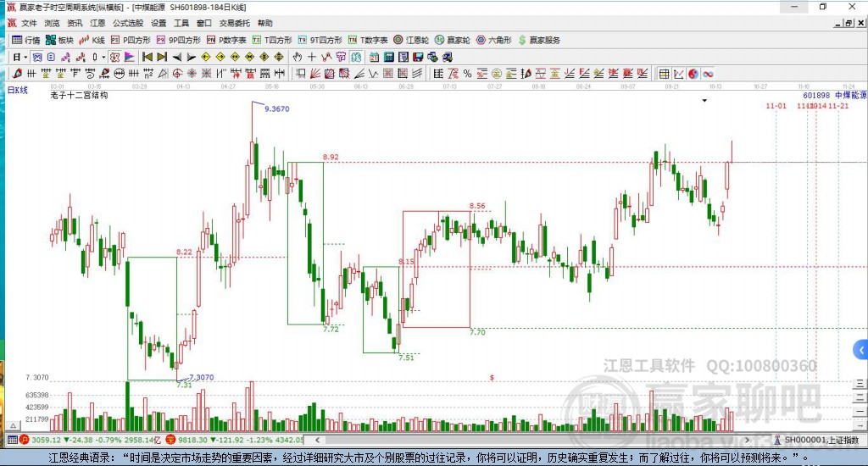
Task: Toggle the chart axis line icon
Action: pos(678,74)
